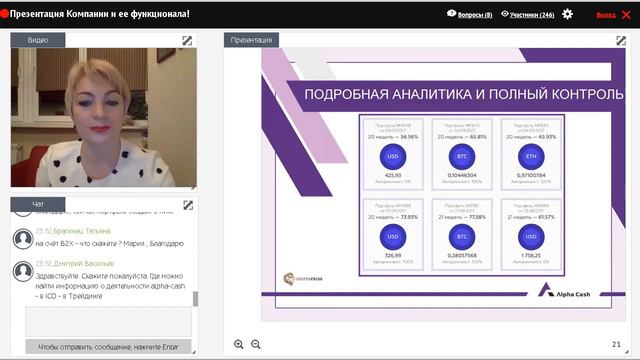The width and height of the screenshot is (640, 360).
Task: Click the Выход exit link
Action: [606, 15]
